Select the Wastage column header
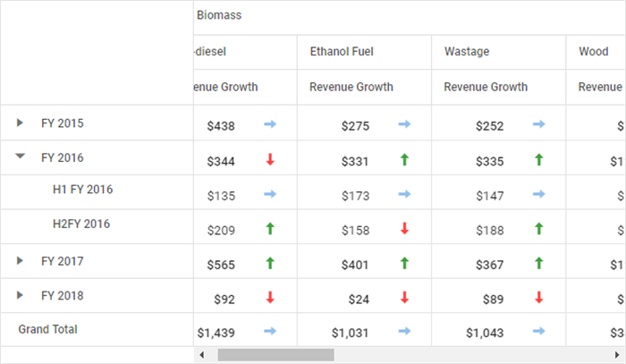Screen dimensions: 626x364 click(466, 52)
